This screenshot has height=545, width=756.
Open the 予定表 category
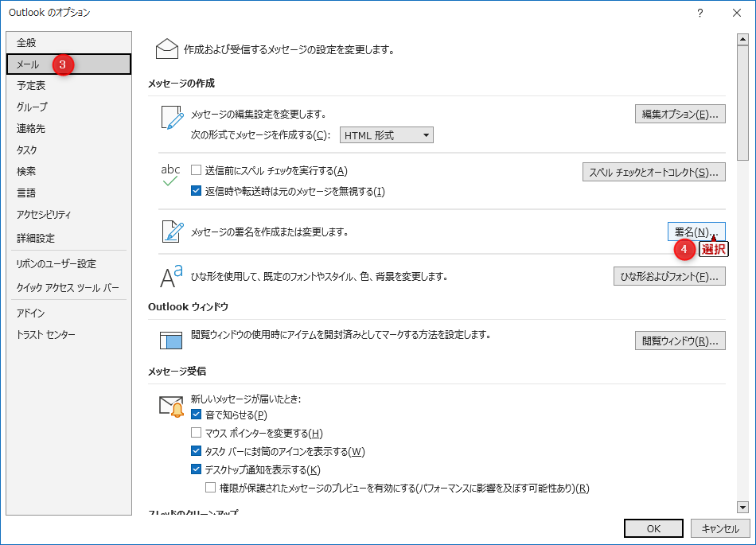click(x=68, y=85)
